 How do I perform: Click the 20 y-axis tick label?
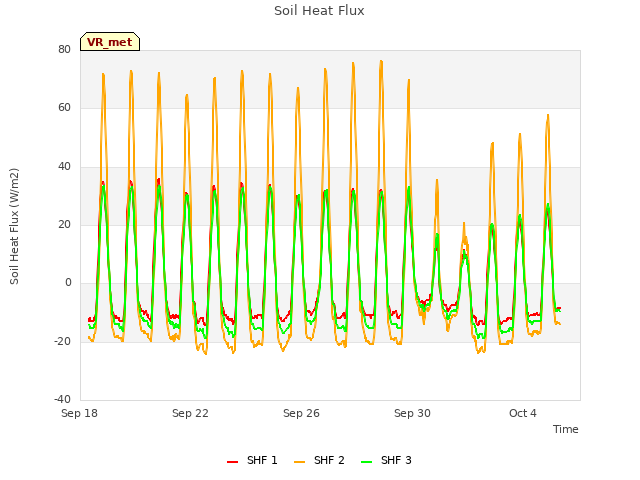[64, 224]
